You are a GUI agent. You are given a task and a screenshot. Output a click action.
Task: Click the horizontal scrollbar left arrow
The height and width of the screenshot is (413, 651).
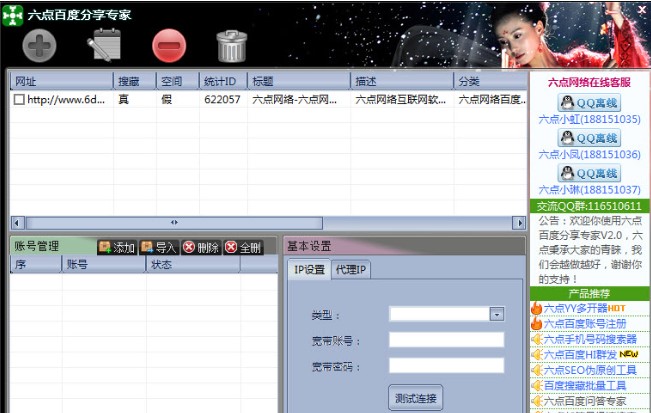tap(17, 223)
